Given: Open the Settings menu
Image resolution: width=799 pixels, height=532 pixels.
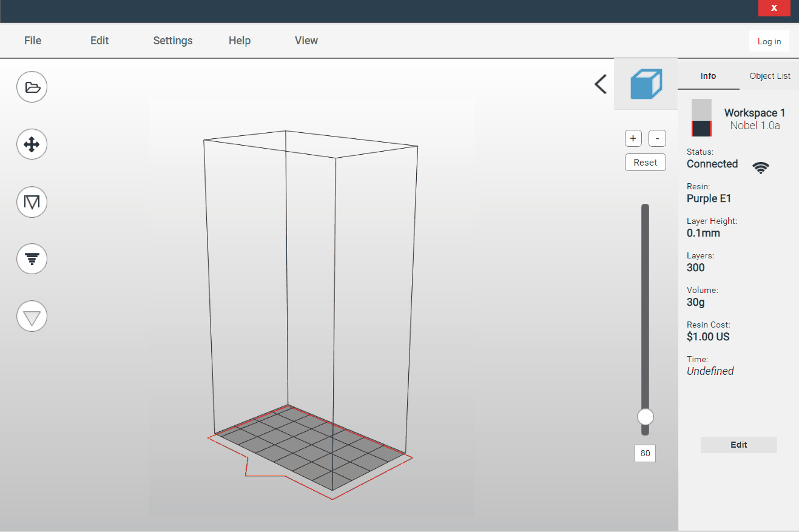Looking at the screenshot, I should (x=172, y=41).
